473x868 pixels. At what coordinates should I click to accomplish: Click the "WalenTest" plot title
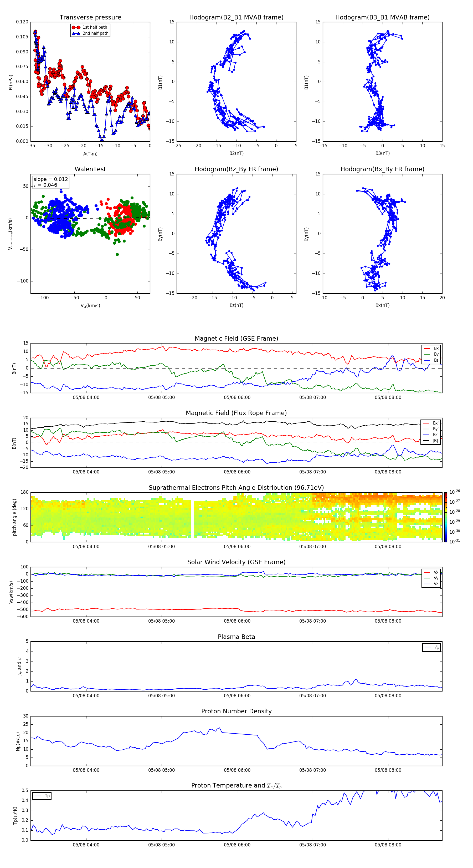90,169
